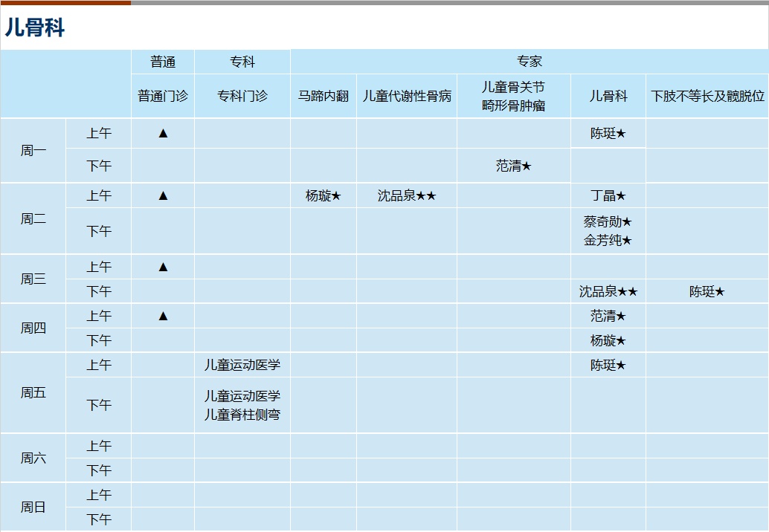Select the 下午 label for 周一
The image size is (769, 532).
pos(99,166)
